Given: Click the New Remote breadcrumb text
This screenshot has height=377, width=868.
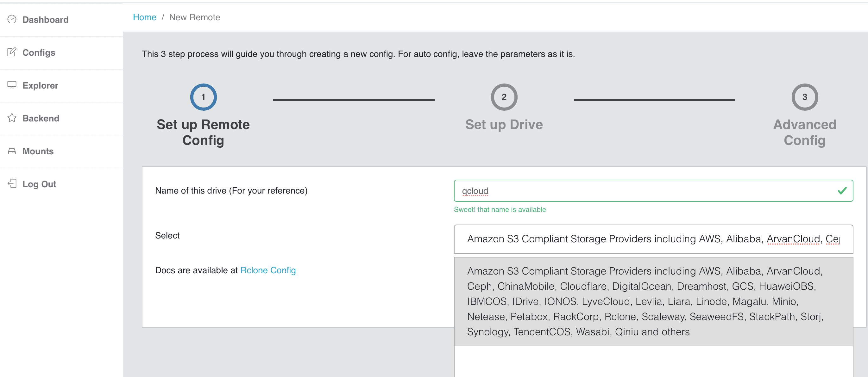Looking at the screenshot, I should tap(194, 17).
